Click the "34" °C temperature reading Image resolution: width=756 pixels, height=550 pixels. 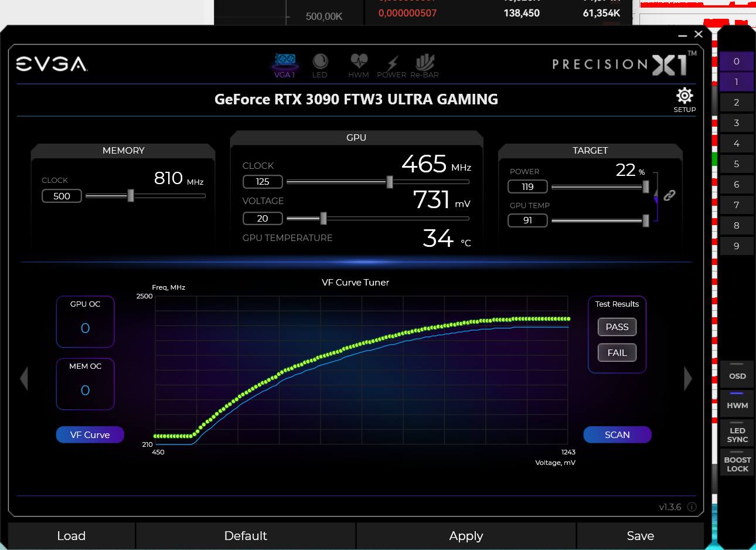(x=438, y=238)
